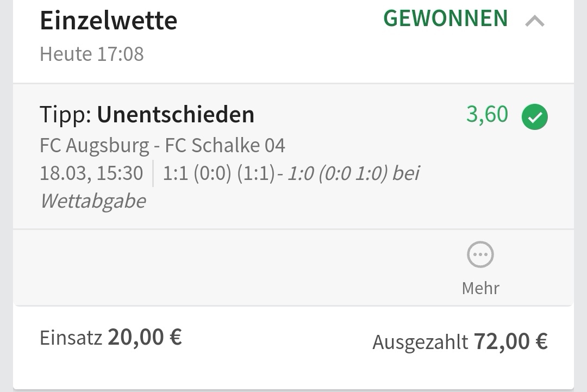The height and width of the screenshot is (392, 587).
Task: Click the word Wettabgabe
Action: click(x=93, y=201)
